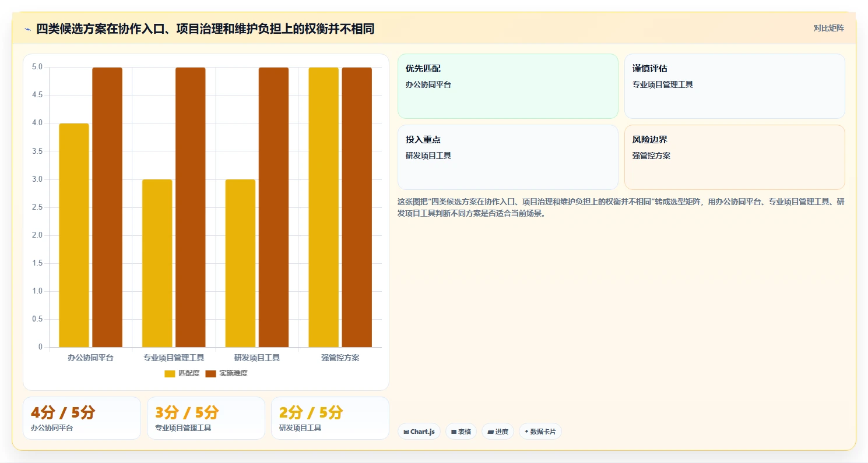Screen dimensions: 868x463
Task: Click 专业项目管理工具 yellow 匹配度 bar
Action: [x=157, y=263]
